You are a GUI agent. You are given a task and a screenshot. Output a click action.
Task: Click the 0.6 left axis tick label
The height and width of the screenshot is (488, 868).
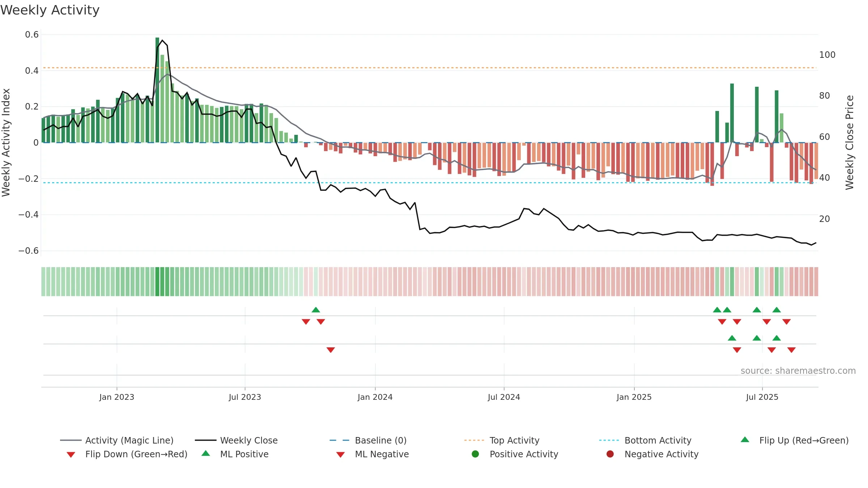[32, 35]
